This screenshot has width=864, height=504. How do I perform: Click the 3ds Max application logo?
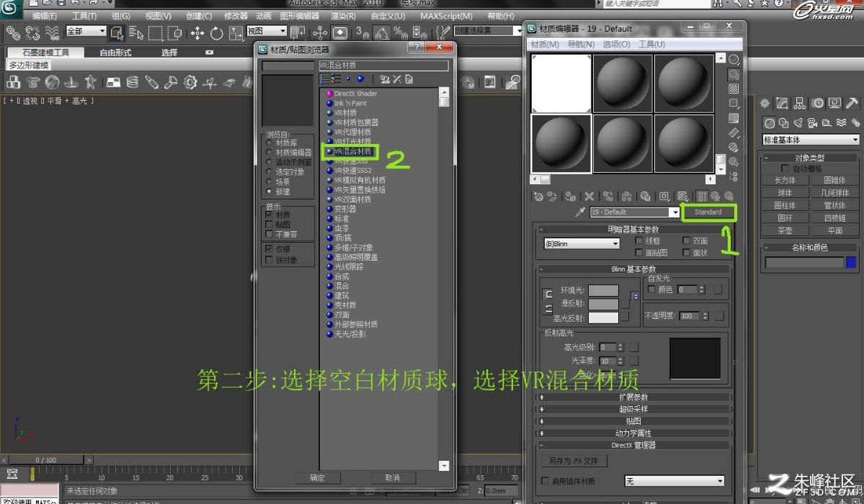point(10,8)
